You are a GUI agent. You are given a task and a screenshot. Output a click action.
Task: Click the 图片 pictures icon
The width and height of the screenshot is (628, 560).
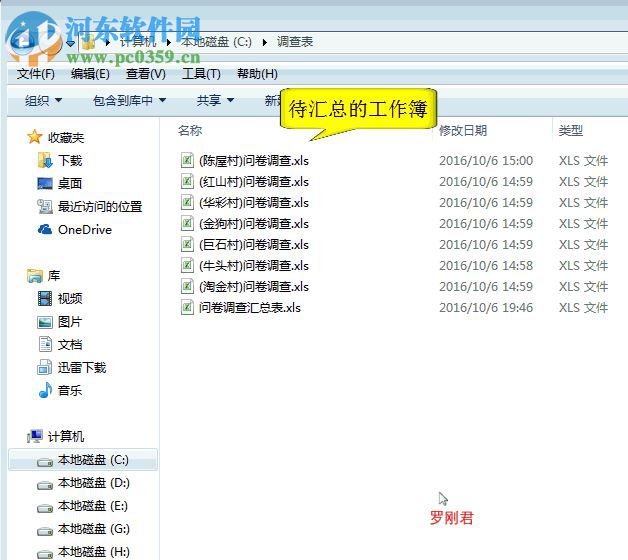pos(45,322)
